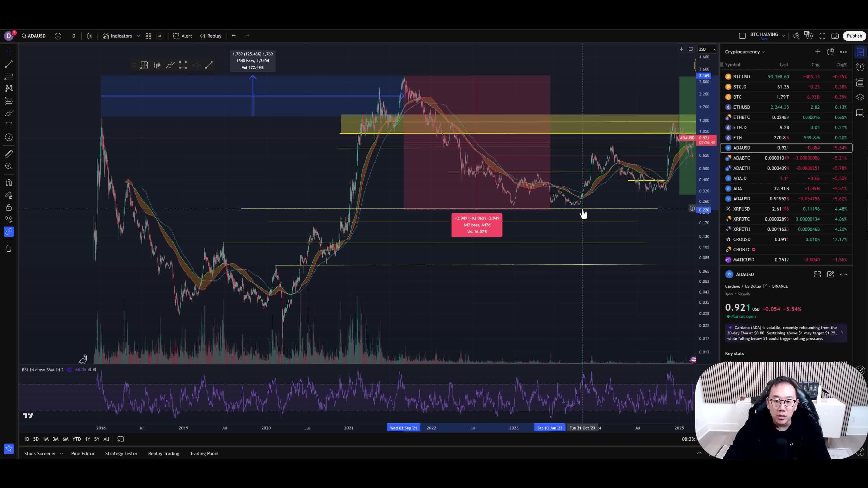
Task: Expand the Stock Screener dropdown arrow
Action: 61,454
